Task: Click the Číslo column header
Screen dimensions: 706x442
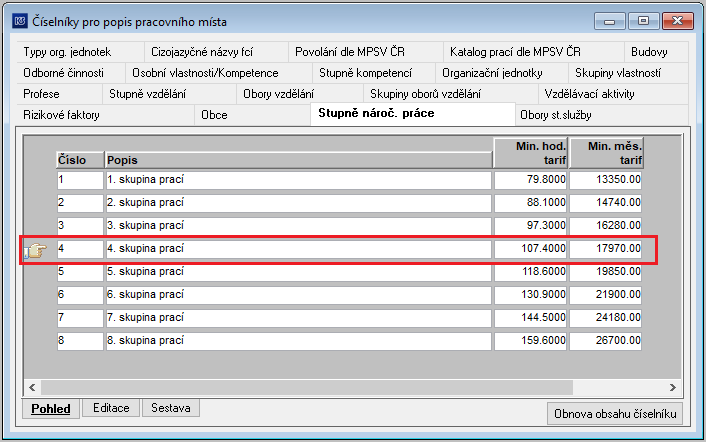Action: [81, 160]
